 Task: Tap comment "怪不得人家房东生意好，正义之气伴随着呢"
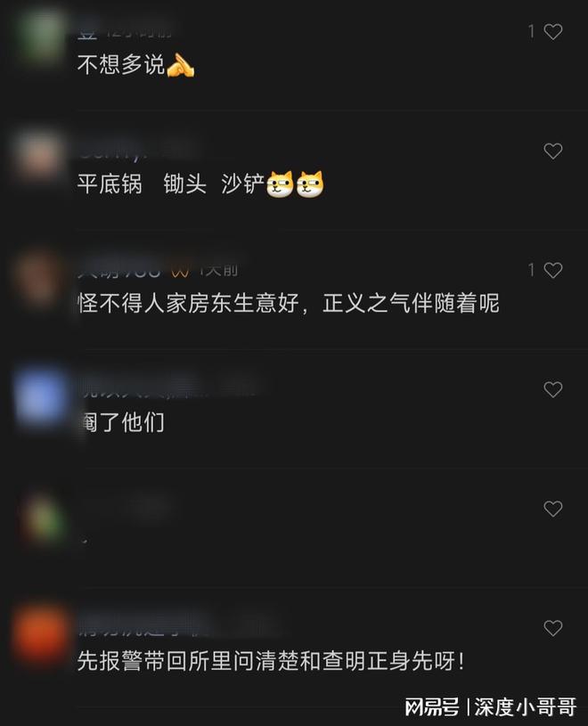point(289,304)
